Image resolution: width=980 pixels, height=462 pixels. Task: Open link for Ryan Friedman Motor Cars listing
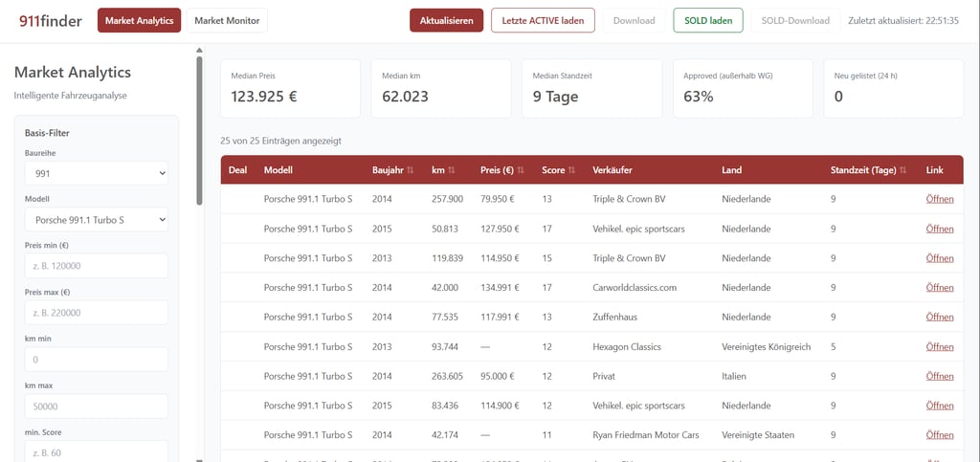click(x=940, y=435)
